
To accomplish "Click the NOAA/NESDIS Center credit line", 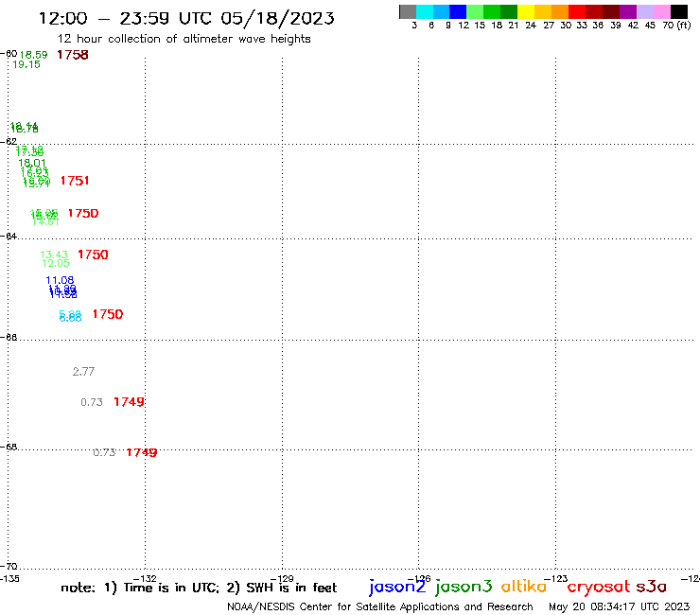I will click(380, 606).
